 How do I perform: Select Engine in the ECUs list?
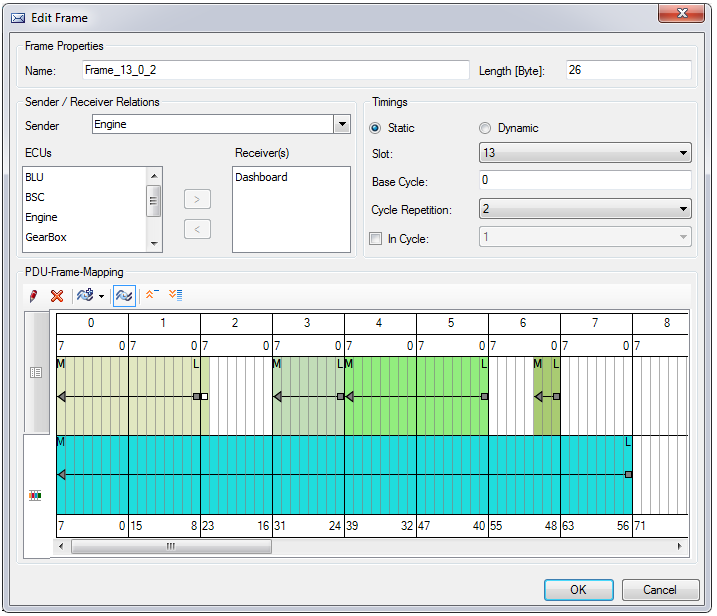42,217
